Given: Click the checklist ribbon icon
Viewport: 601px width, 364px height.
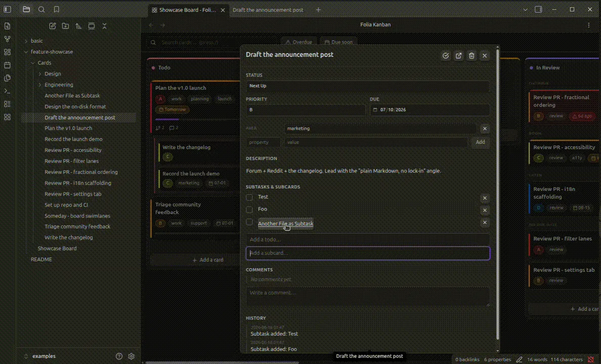Looking at the screenshot, I should [x=7, y=104].
